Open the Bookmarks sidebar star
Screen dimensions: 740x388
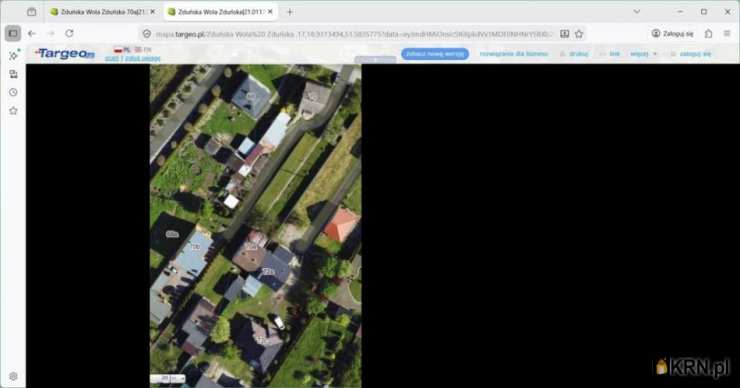coord(13,111)
